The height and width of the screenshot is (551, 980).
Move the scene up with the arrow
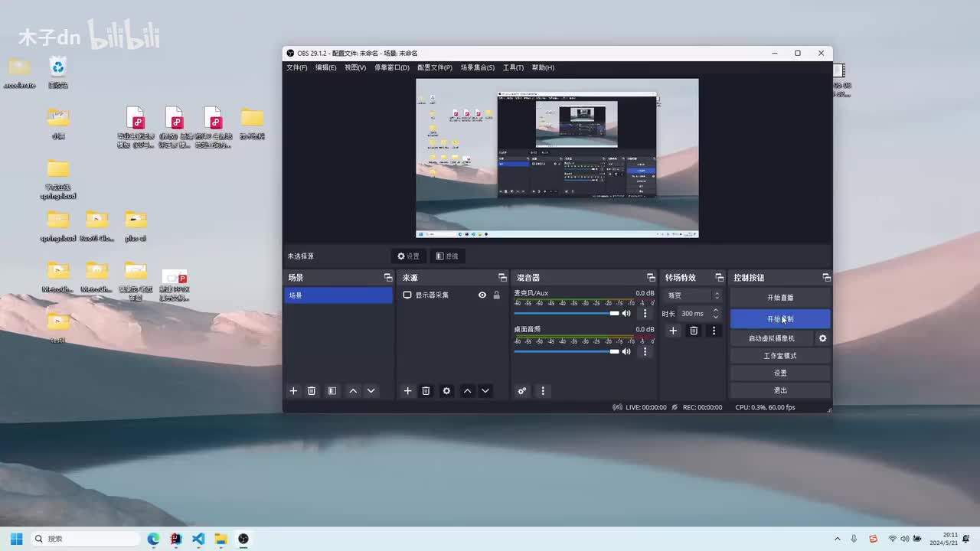353,391
